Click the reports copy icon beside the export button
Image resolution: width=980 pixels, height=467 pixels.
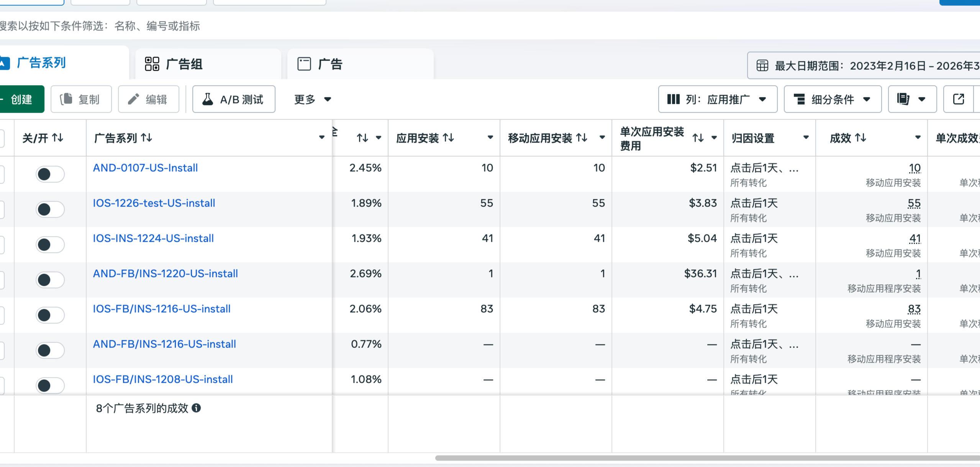tap(904, 99)
